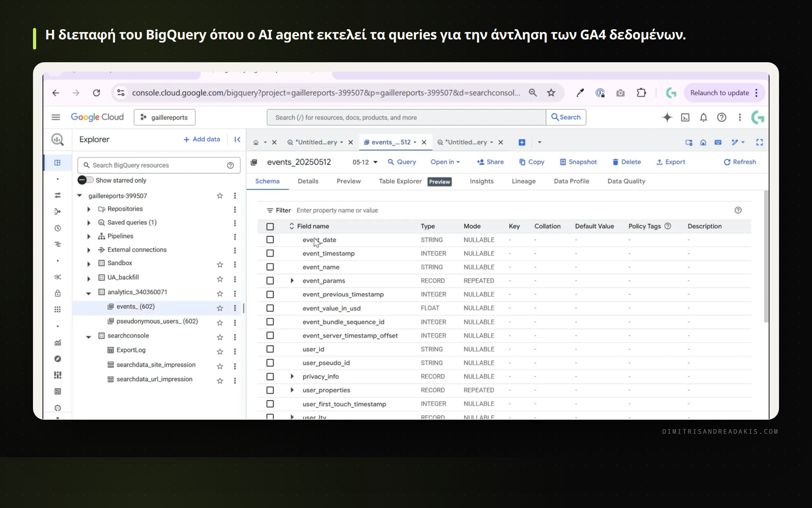This screenshot has height=508, width=812.
Task: Switch to the Details tab
Action: (x=308, y=181)
